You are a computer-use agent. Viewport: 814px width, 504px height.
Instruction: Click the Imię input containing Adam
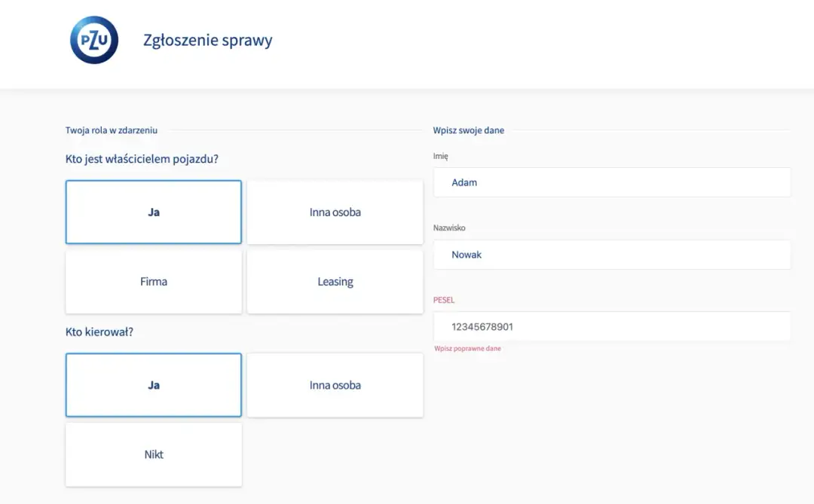(x=612, y=182)
